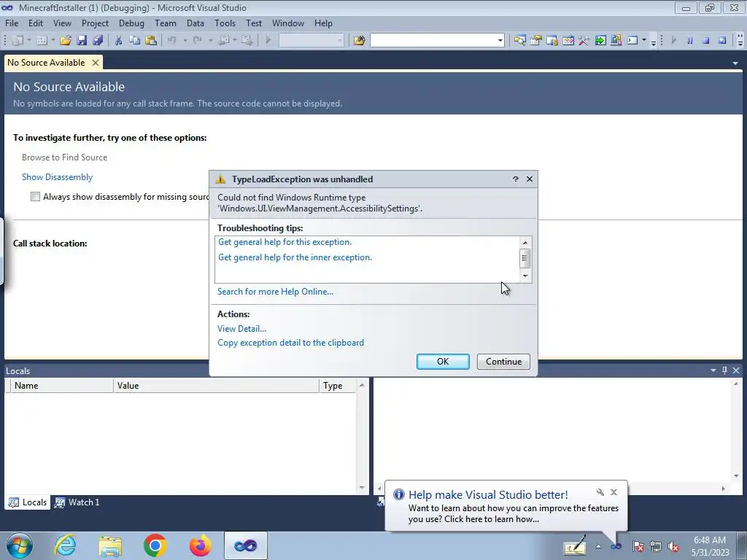Screen dimensions: 747x560
Task: Click the troubleshooting tips scroll down arrow
Action: [x=525, y=276]
